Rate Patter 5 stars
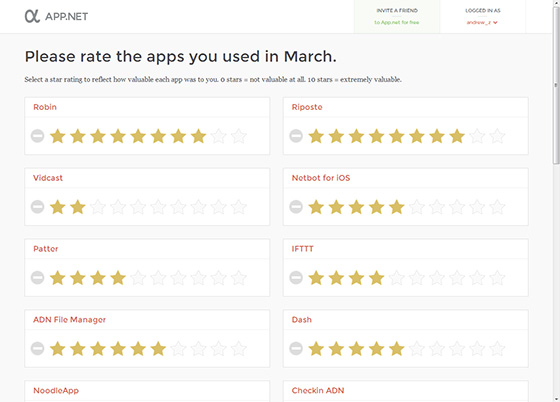The width and height of the screenshot is (560, 402). coord(138,277)
